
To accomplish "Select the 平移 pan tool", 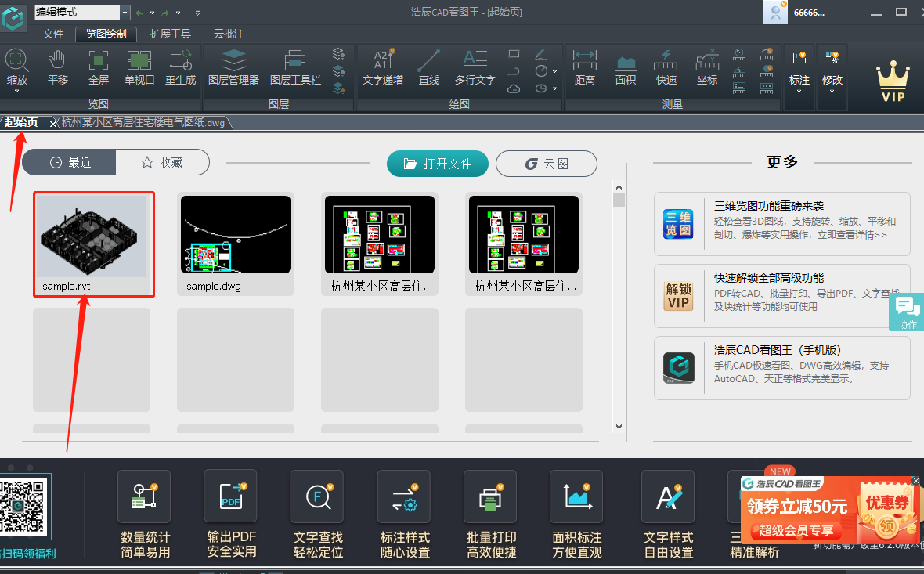I will (x=58, y=67).
